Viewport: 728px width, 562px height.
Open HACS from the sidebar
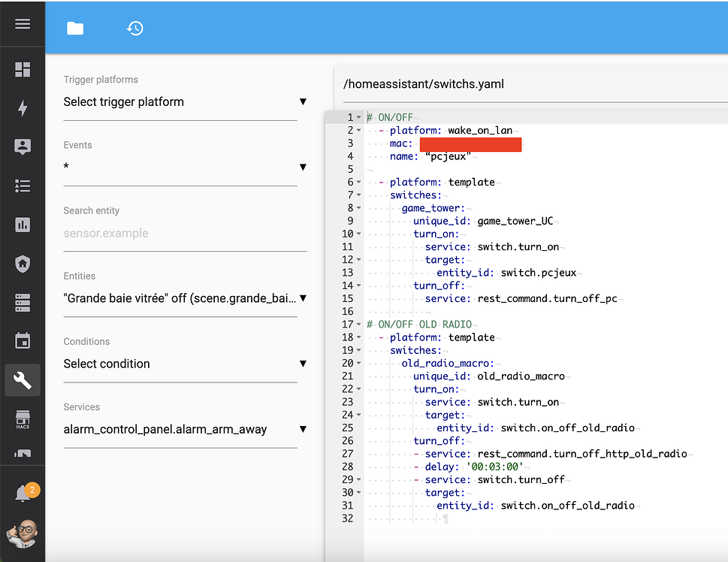click(22, 419)
